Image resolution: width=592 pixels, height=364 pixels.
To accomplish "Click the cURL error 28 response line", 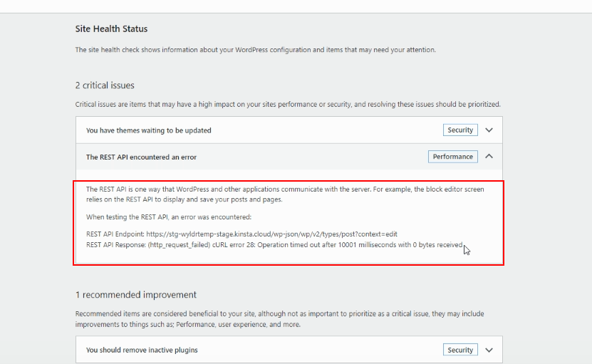I will 274,244.
